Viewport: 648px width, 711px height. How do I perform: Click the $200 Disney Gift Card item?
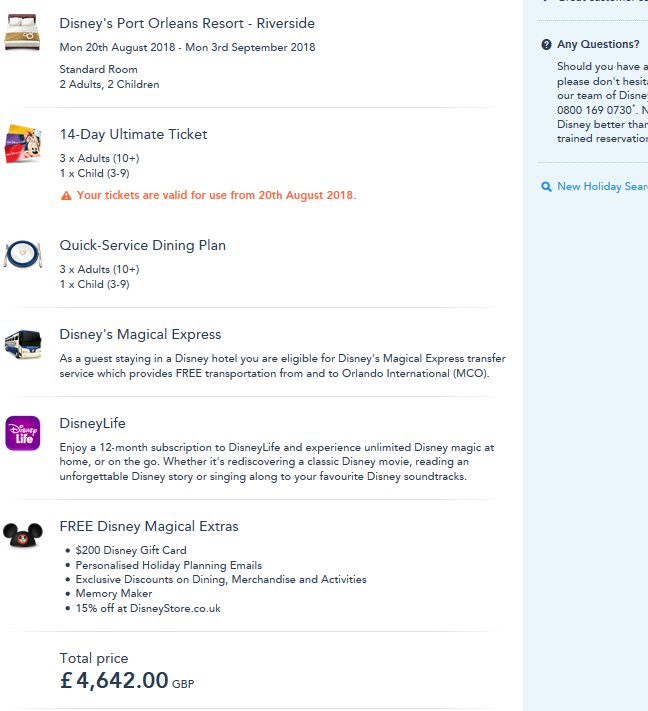click(x=131, y=550)
